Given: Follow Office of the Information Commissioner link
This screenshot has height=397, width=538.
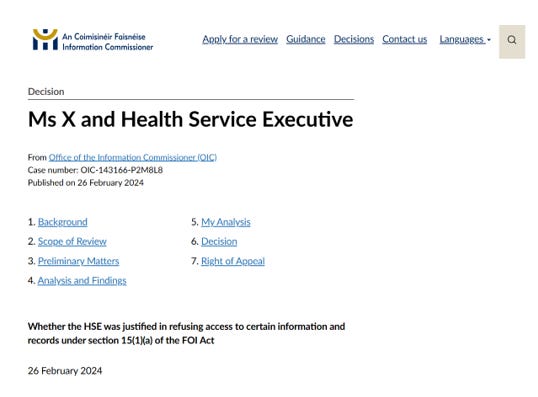Looking at the screenshot, I should (x=133, y=157).
